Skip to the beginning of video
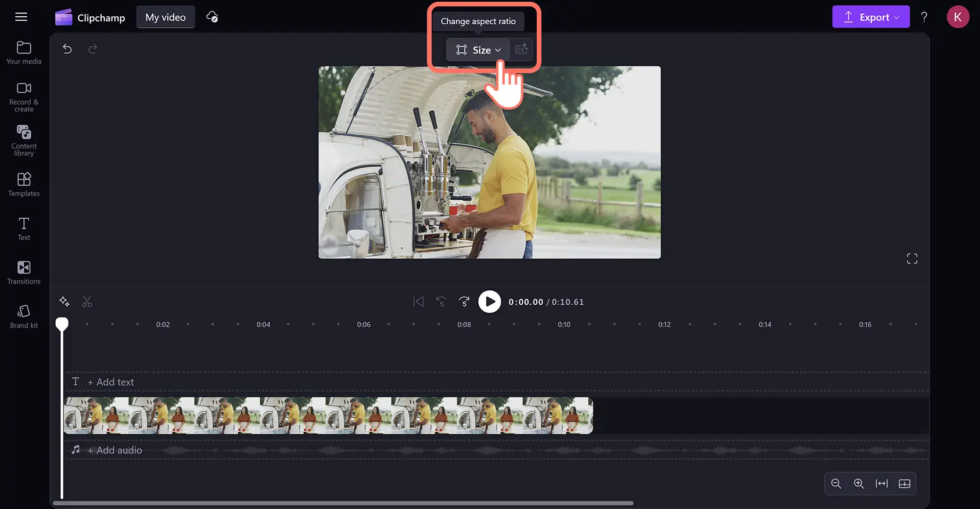This screenshot has height=509, width=980. (x=418, y=302)
